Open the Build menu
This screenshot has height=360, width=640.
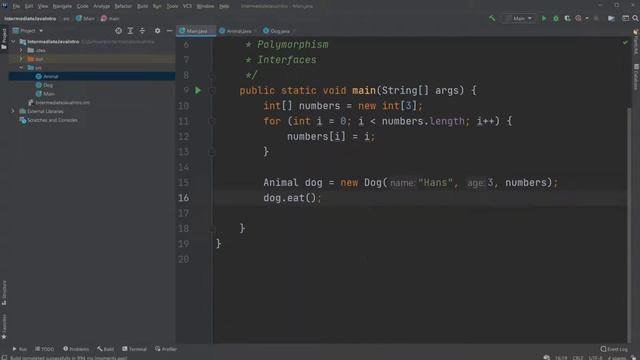[142, 6]
